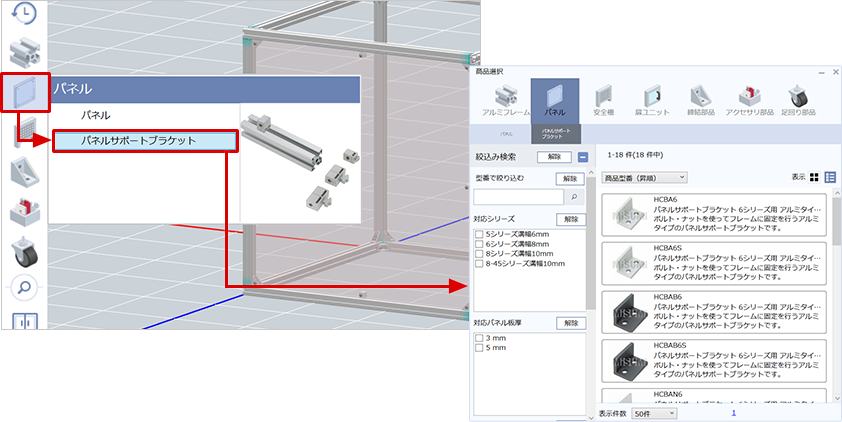
Task: Open the 扉ユニット category icon
Action: pyautogui.click(x=653, y=101)
